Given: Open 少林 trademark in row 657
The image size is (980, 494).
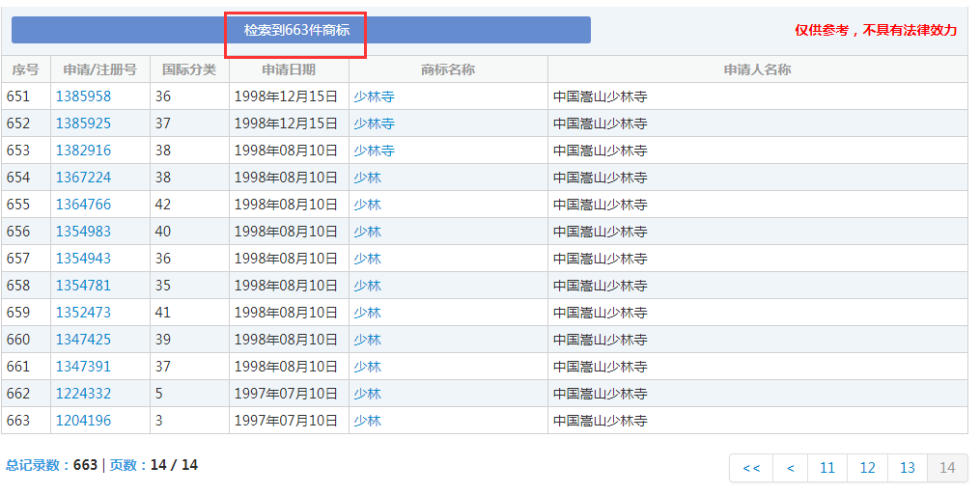Looking at the screenshot, I should click(367, 258).
